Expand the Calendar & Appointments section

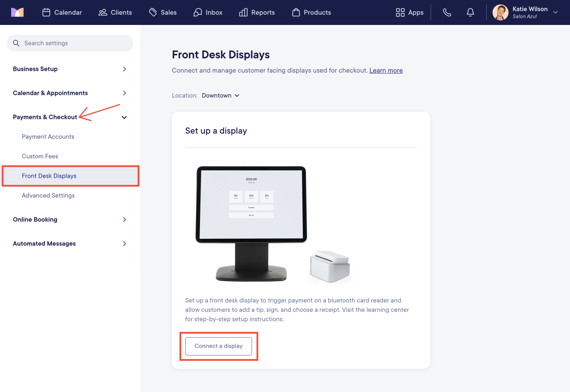click(x=70, y=93)
